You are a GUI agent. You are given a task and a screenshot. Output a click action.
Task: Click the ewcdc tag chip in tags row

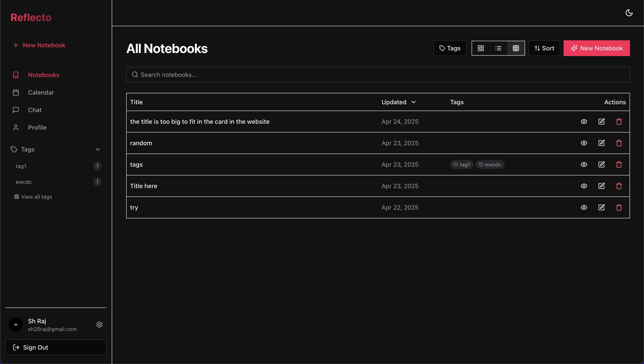coord(490,164)
